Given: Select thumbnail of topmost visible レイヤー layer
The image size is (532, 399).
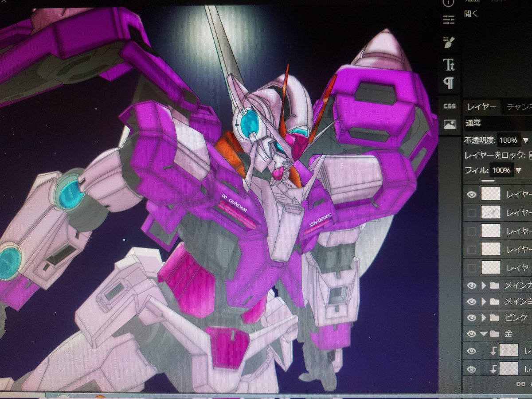Looking at the screenshot, I should [491, 194].
